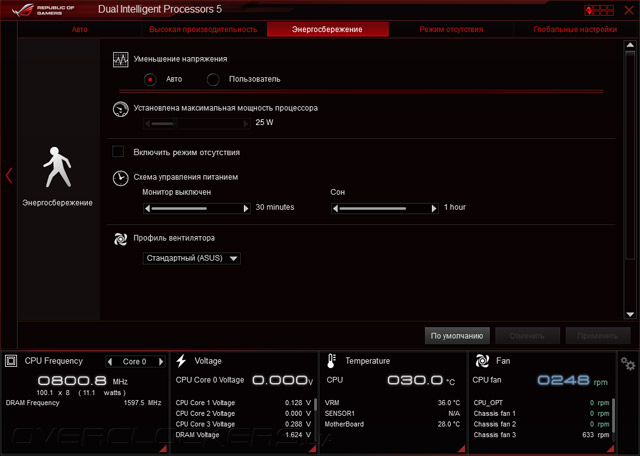Select the Авто voltage radio button

pos(150,79)
